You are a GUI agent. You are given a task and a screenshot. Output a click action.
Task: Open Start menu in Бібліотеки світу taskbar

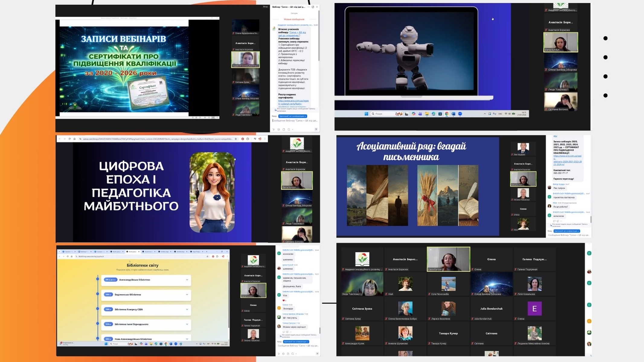click(x=106, y=344)
